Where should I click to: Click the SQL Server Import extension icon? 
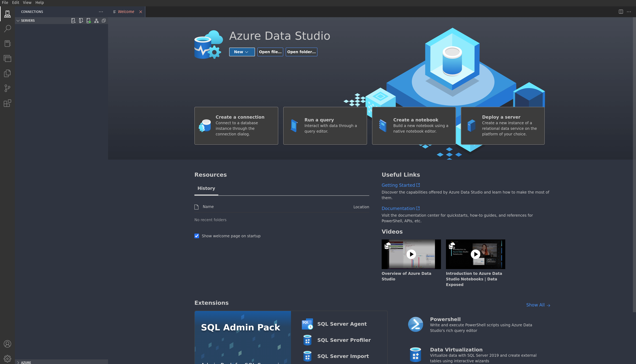point(307,356)
